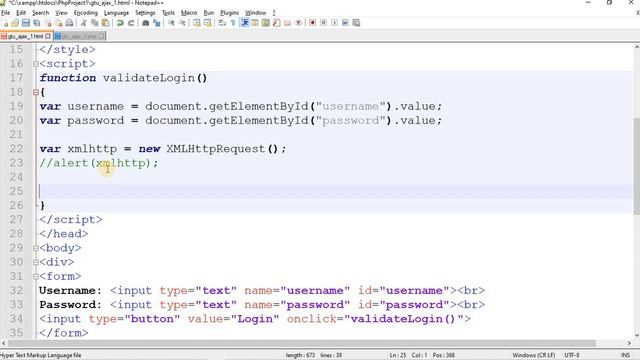Open the Replace toolbar icon

(157, 23)
